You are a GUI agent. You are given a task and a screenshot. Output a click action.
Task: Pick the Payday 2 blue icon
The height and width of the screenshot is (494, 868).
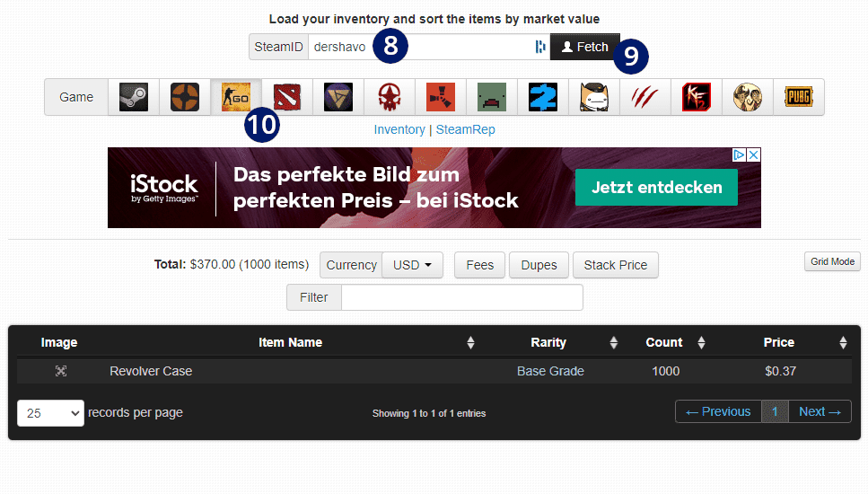click(543, 97)
